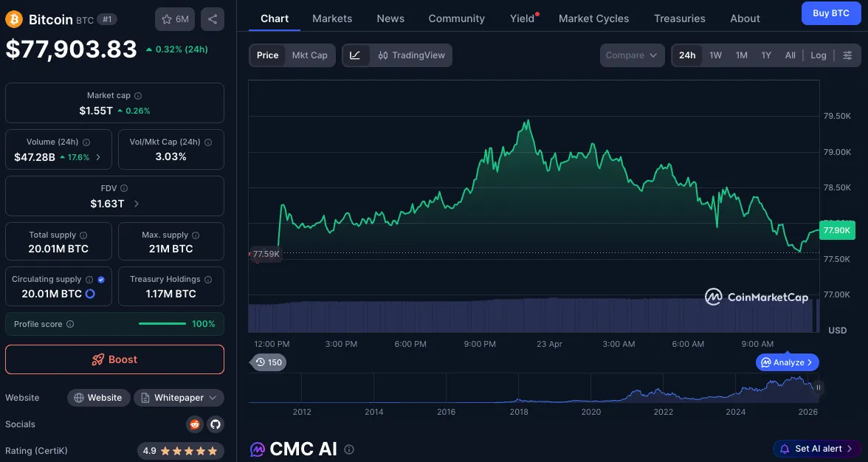Open the Reddit social link
868x462 pixels.
pyautogui.click(x=194, y=424)
